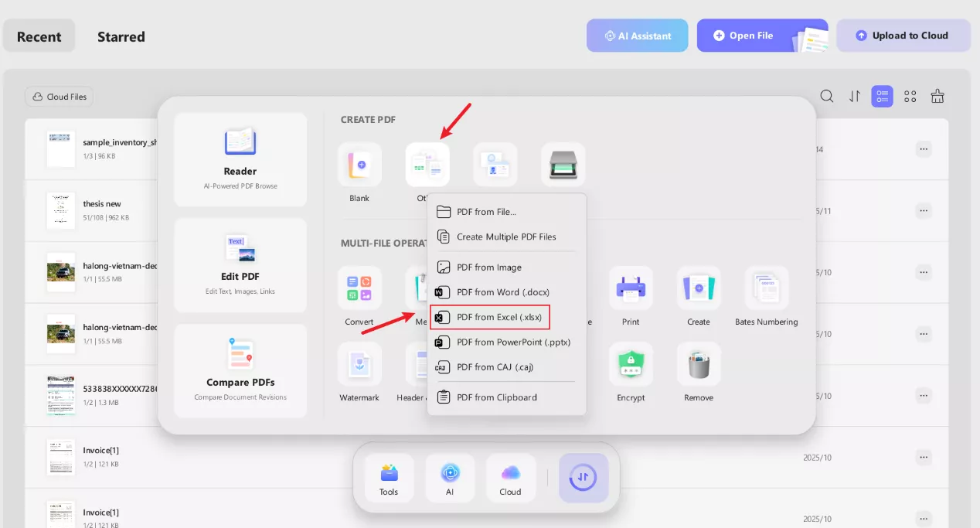Click the search magnifier icon

(x=827, y=97)
